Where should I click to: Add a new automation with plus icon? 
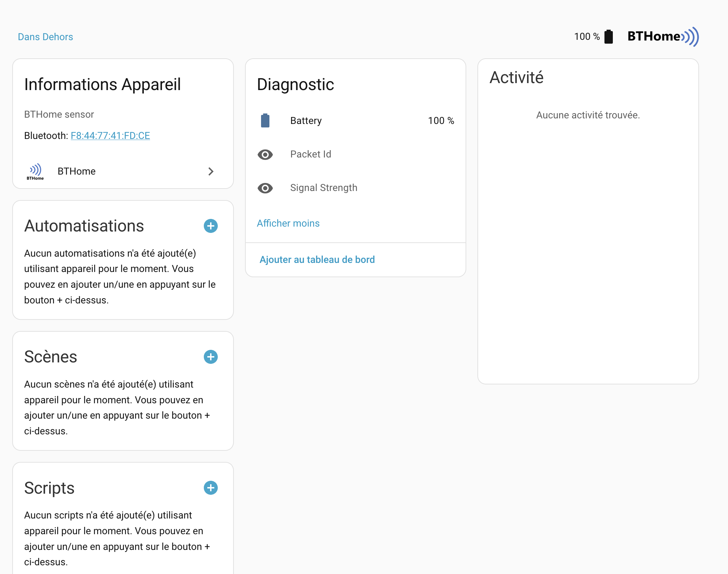(211, 226)
